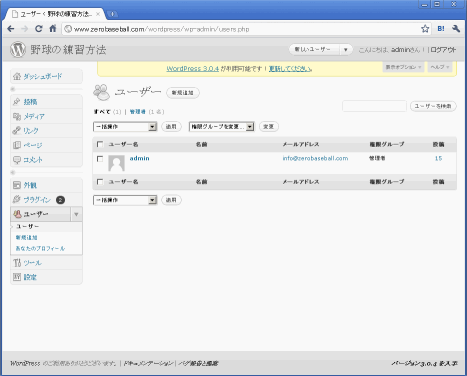Reload the page with the refresh icon
The image size is (467, 376).
tap(39, 29)
